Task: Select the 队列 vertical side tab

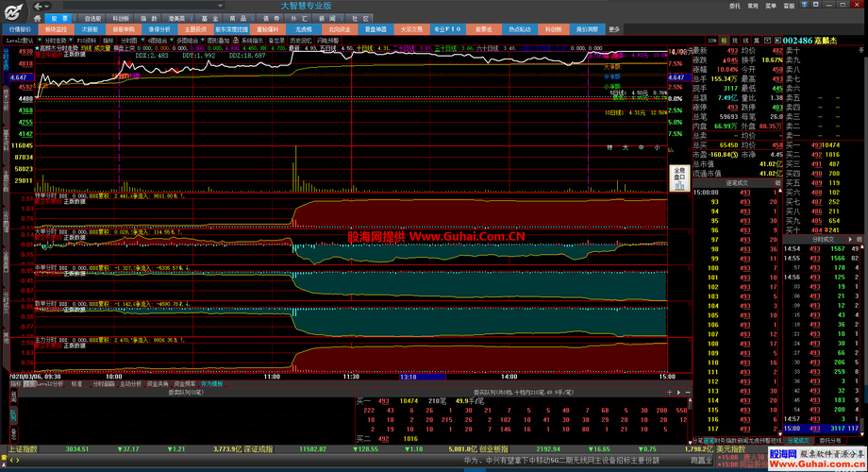Action: [x=13, y=415]
